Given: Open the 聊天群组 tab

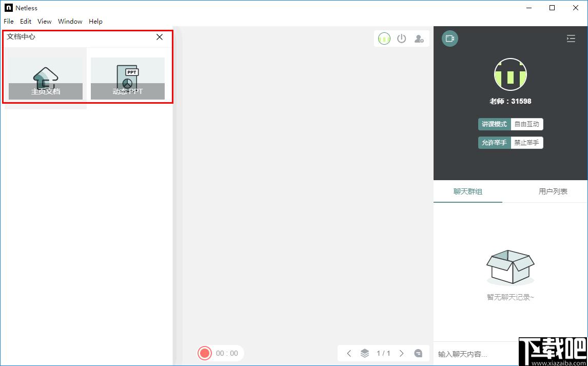Looking at the screenshot, I should coord(467,191).
